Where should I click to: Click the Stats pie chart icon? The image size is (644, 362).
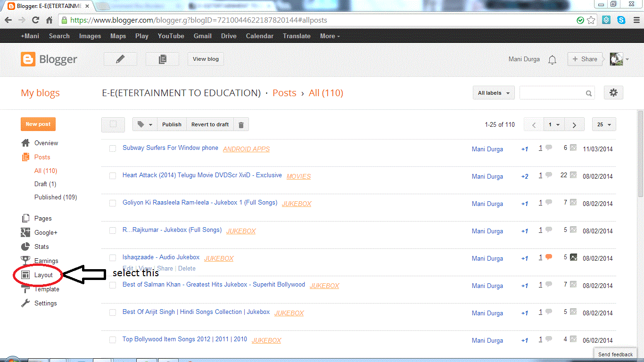[x=25, y=247]
